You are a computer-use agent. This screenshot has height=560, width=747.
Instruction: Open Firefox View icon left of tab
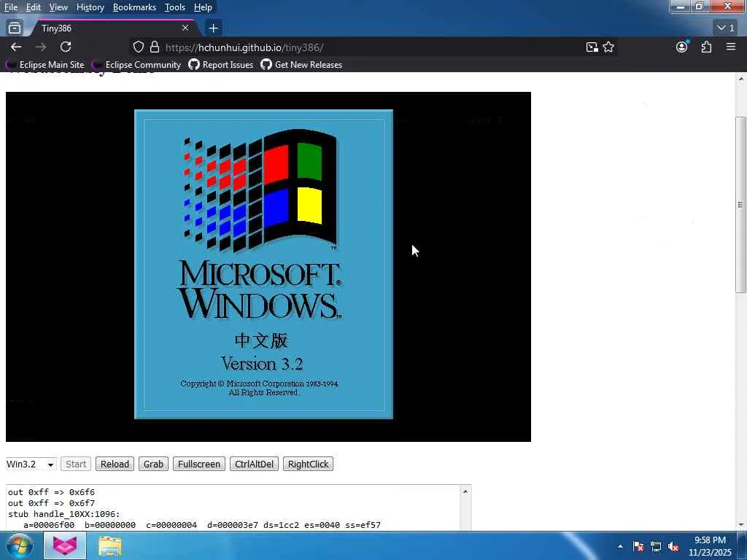coord(15,28)
